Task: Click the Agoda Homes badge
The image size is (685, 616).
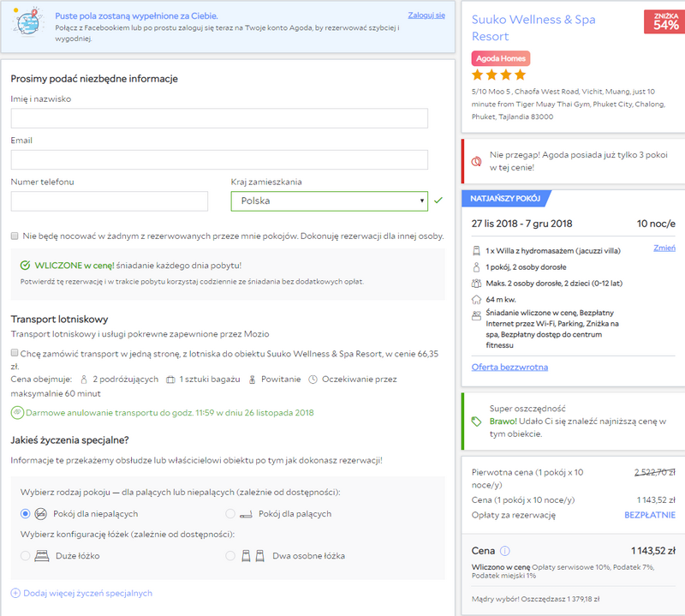Action: click(501, 58)
